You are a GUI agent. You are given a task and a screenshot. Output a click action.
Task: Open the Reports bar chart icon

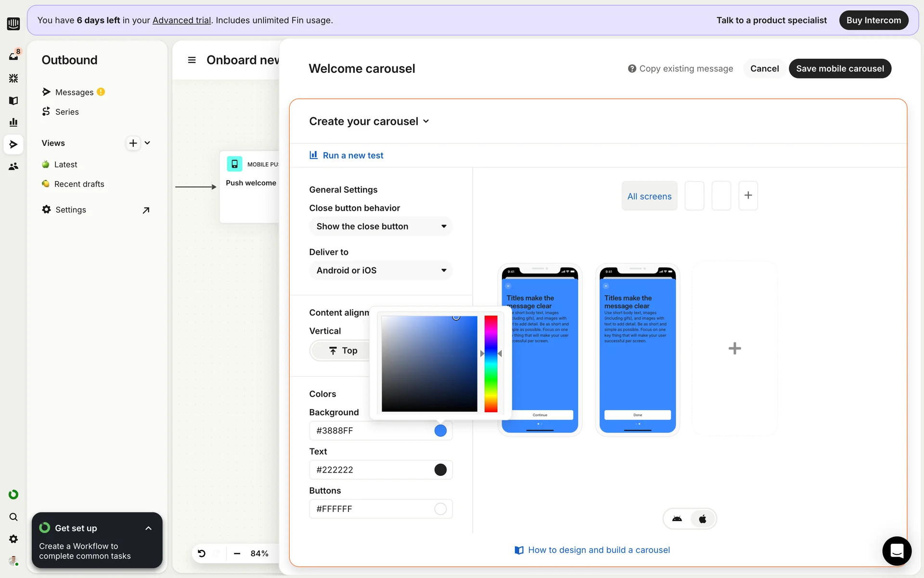pos(13,122)
